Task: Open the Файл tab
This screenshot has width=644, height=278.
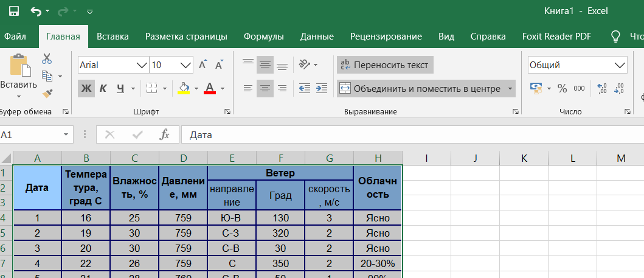Action: point(15,36)
